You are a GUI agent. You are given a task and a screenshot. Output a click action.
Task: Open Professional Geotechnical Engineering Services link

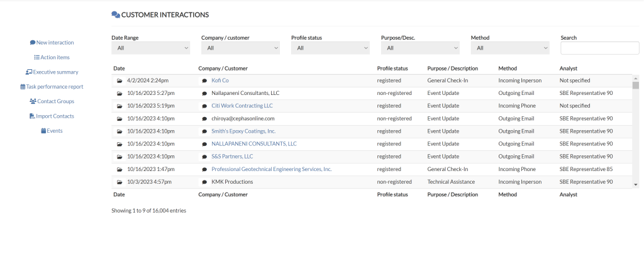(271, 169)
